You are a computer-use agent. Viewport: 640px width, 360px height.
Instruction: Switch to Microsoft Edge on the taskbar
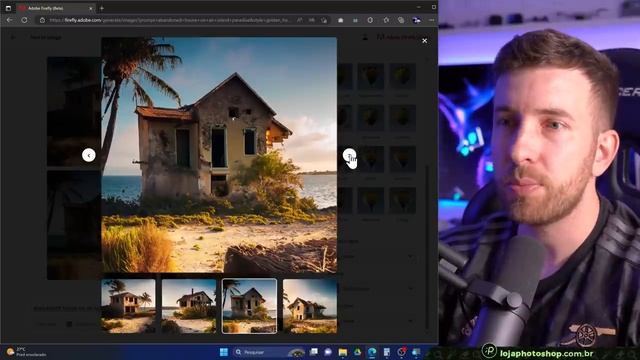[372, 352]
